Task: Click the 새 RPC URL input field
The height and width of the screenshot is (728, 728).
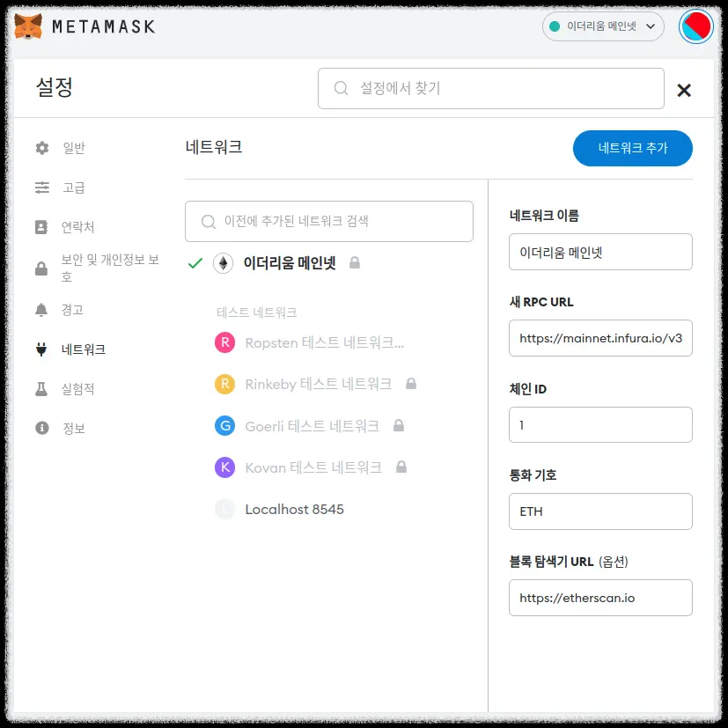Action: tap(600, 338)
